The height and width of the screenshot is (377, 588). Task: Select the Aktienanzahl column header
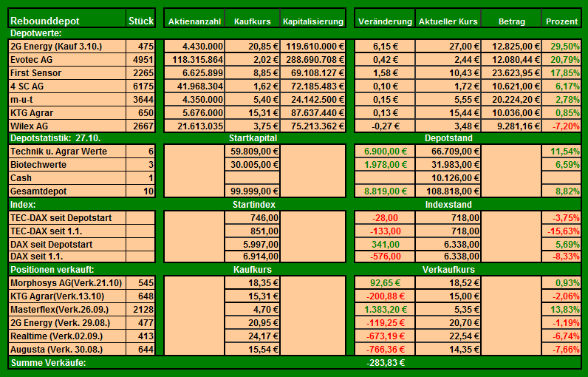tap(194, 18)
